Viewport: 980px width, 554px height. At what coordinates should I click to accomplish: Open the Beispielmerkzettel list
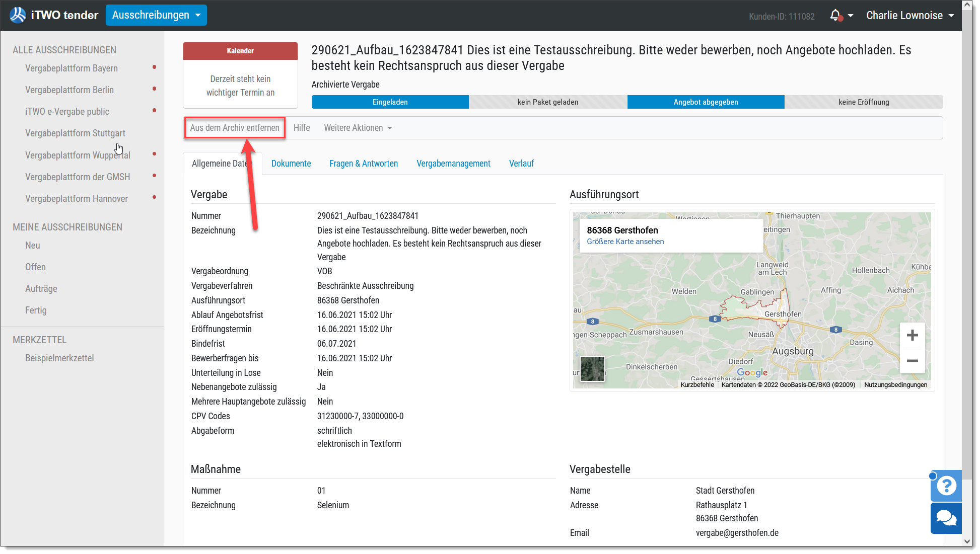pos(59,358)
